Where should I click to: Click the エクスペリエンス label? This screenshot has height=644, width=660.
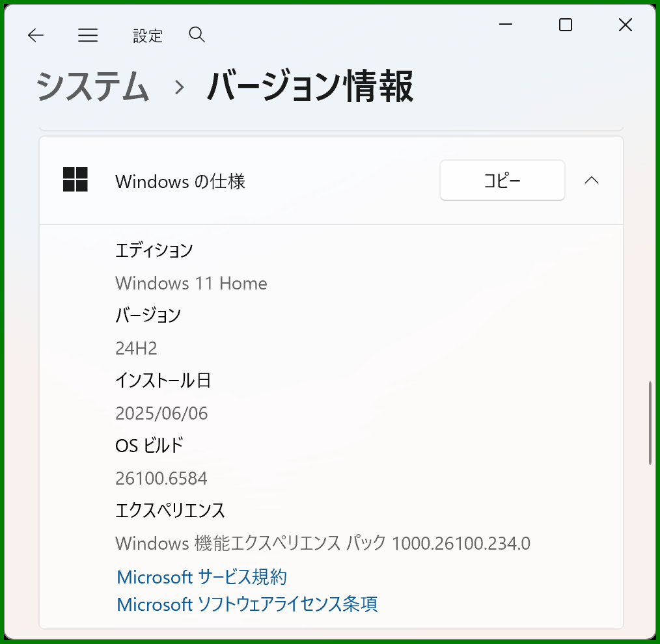coord(170,510)
